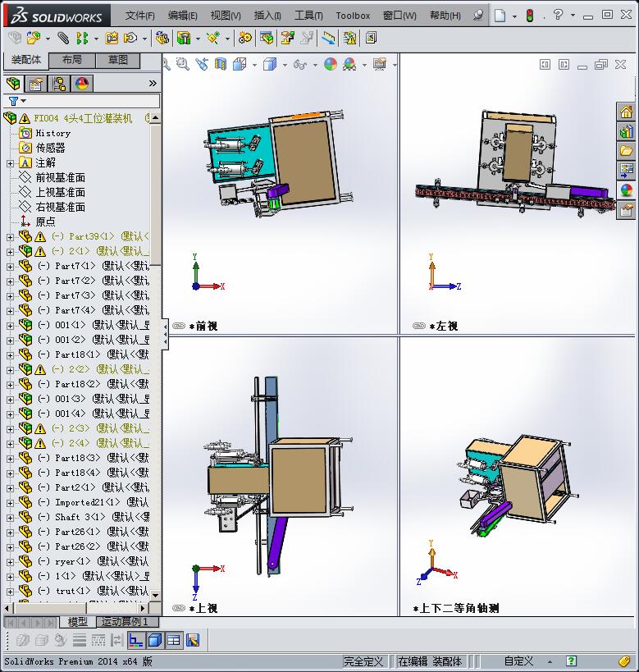Switch to PropertyManager tab icon
639x672 pixels.
coord(36,83)
